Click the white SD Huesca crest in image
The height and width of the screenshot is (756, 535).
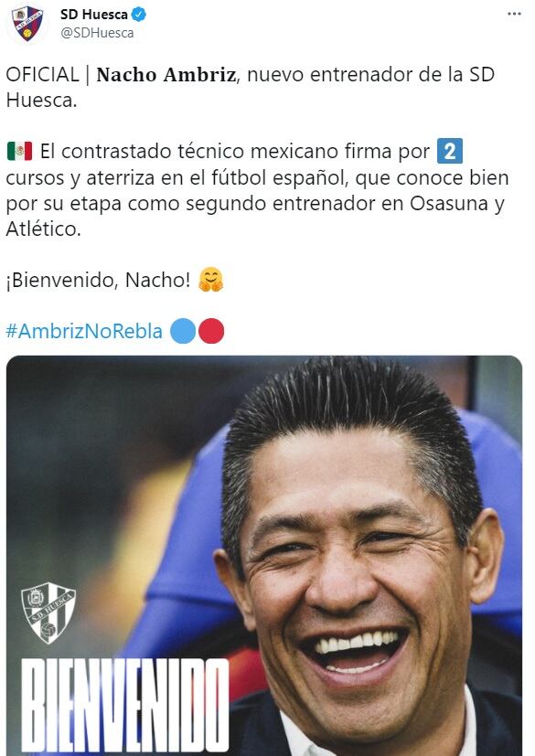coord(48,612)
